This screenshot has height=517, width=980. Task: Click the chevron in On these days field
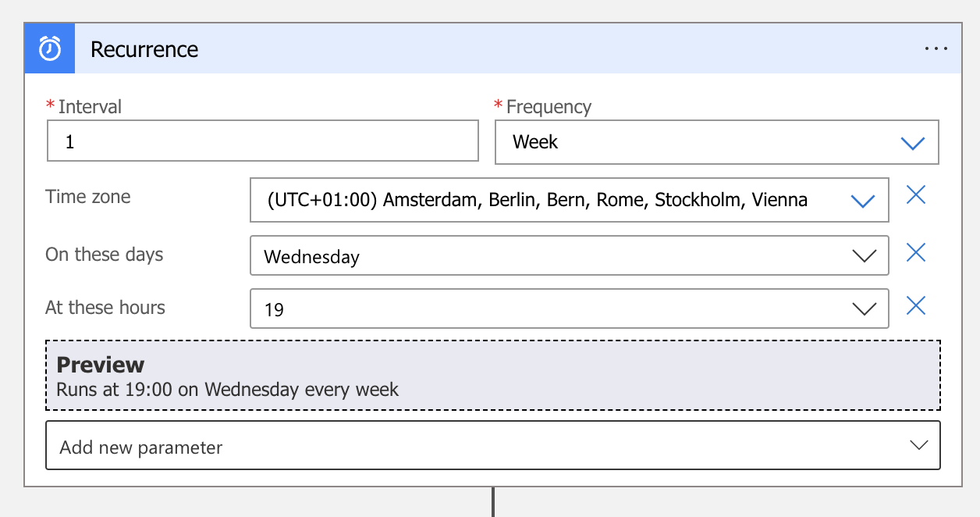pos(864,256)
